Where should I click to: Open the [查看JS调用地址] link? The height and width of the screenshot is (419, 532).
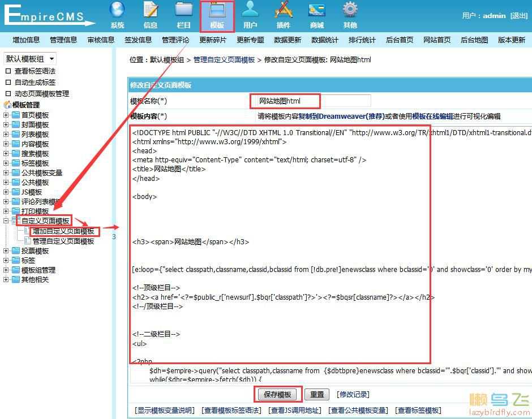(x=294, y=411)
